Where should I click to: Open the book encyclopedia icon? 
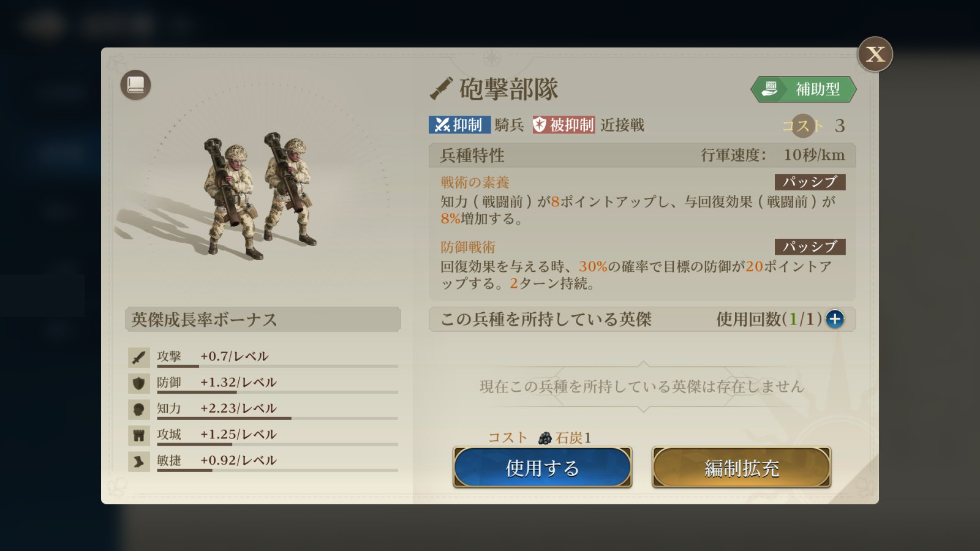point(135,85)
